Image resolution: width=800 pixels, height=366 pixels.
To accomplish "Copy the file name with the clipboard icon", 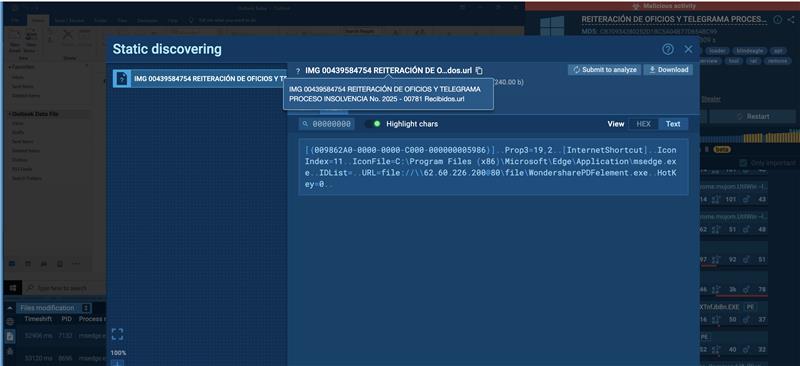I will pyautogui.click(x=479, y=70).
